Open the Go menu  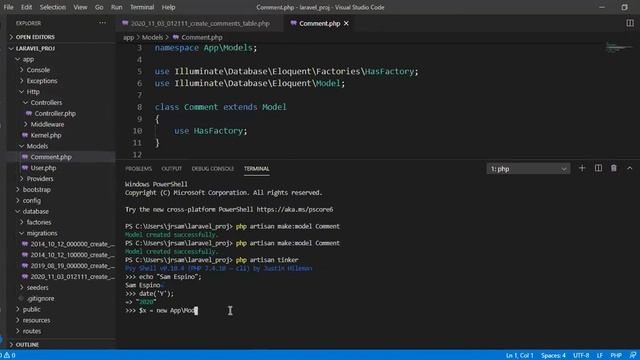click(x=99, y=7)
